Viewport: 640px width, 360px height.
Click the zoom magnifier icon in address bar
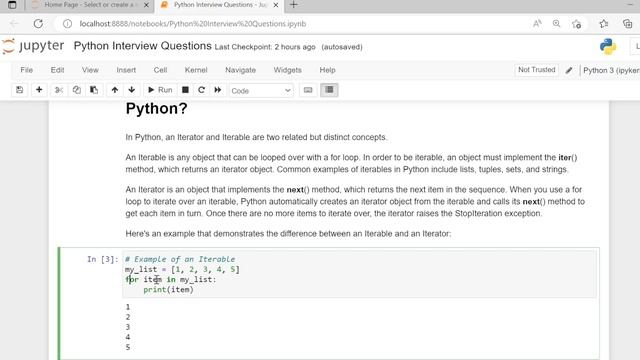coord(556,24)
